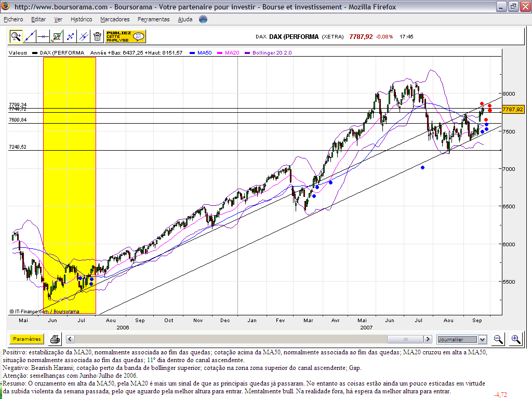Click the 7799,34 horizontal level label
Viewport: 532px width, 399px height.
point(18,105)
